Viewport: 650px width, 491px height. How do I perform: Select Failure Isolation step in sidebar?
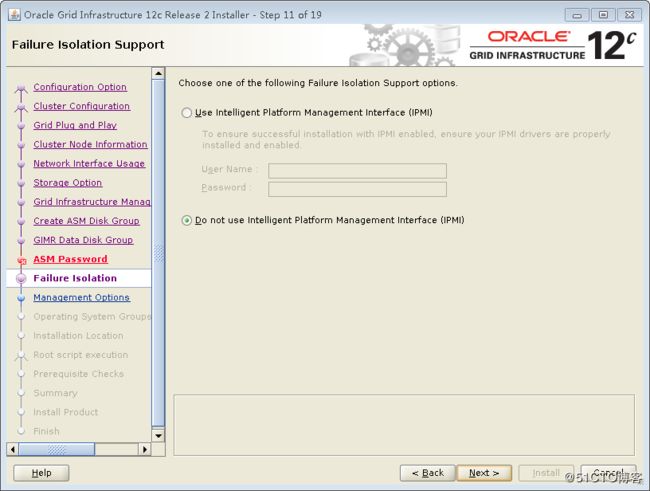coord(75,278)
